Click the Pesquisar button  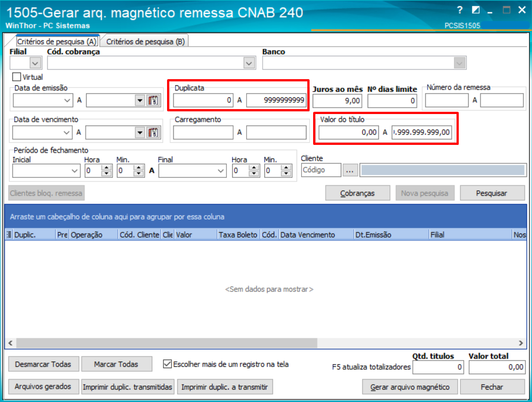[x=492, y=193]
